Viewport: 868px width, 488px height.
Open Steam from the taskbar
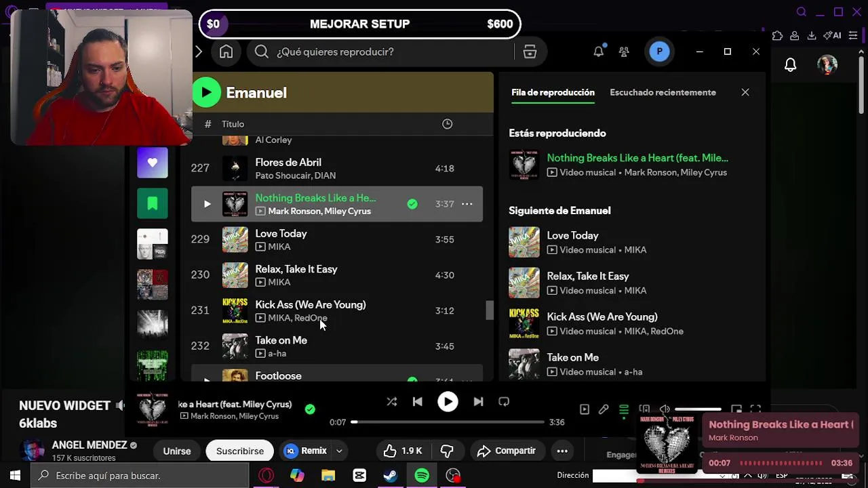point(391,476)
